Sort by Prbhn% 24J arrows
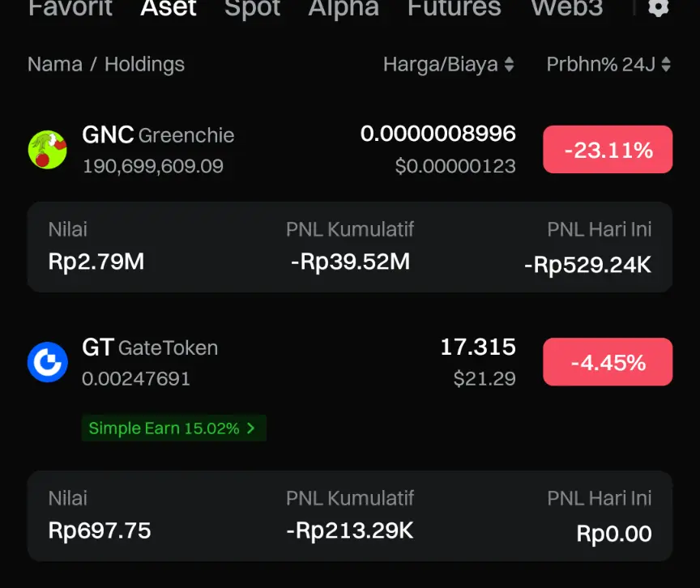The width and height of the screenshot is (700, 588). [666, 64]
